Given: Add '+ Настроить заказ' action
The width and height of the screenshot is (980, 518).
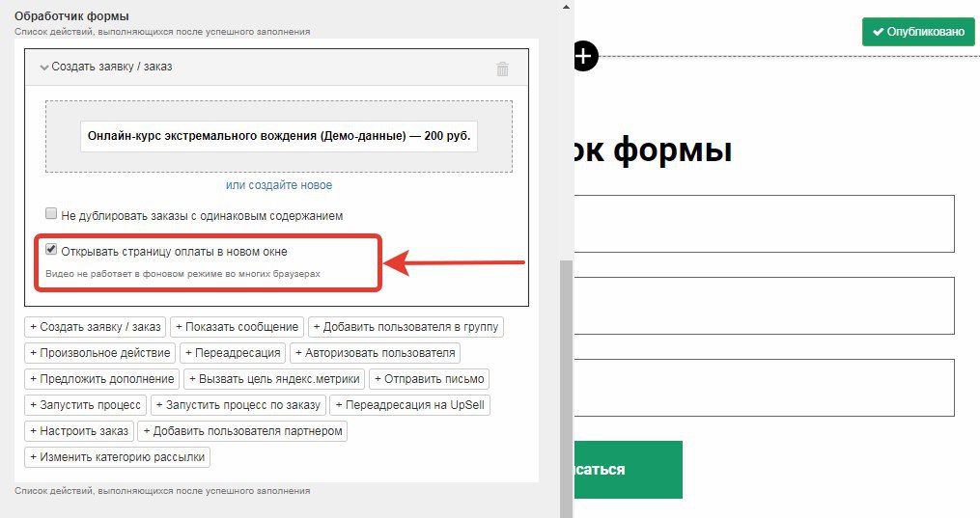Looking at the screenshot, I should (x=79, y=431).
